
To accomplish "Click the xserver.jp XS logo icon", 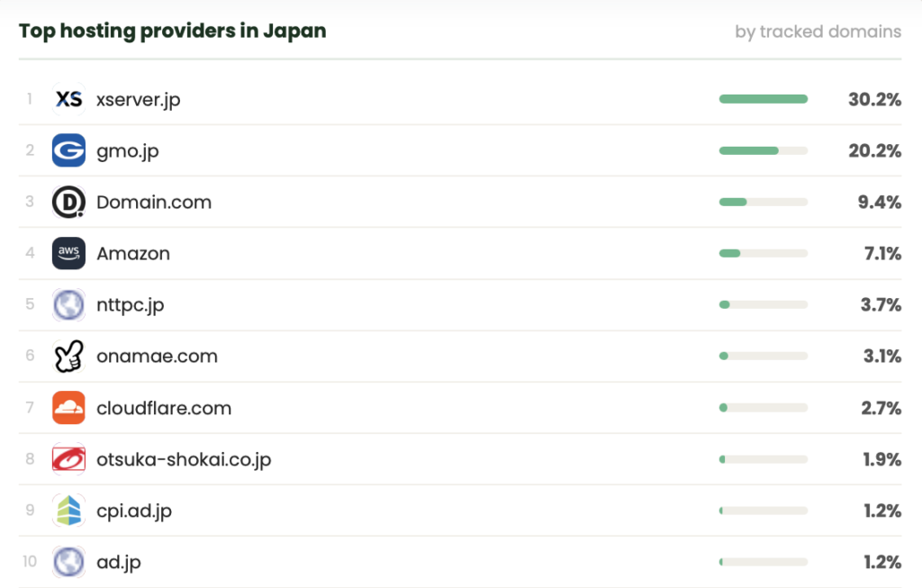I will click(x=68, y=99).
